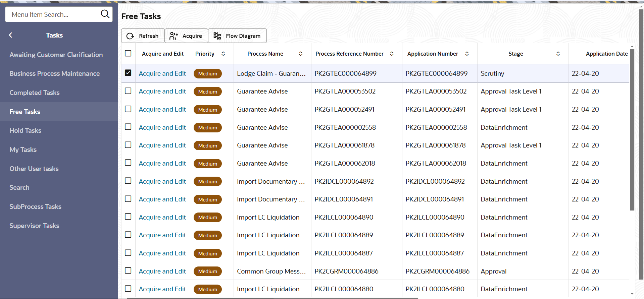Open Completed Tasks menu item
The image size is (644, 299).
[34, 93]
